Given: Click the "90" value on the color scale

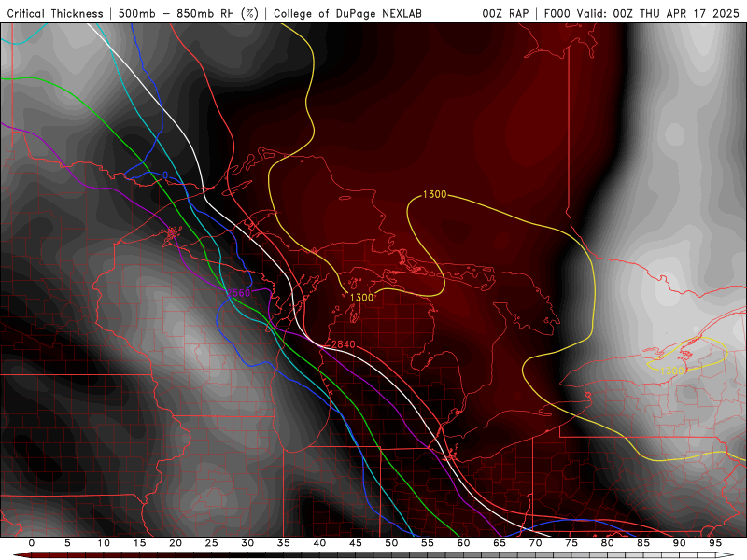Looking at the screenshot, I should pos(679,543).
